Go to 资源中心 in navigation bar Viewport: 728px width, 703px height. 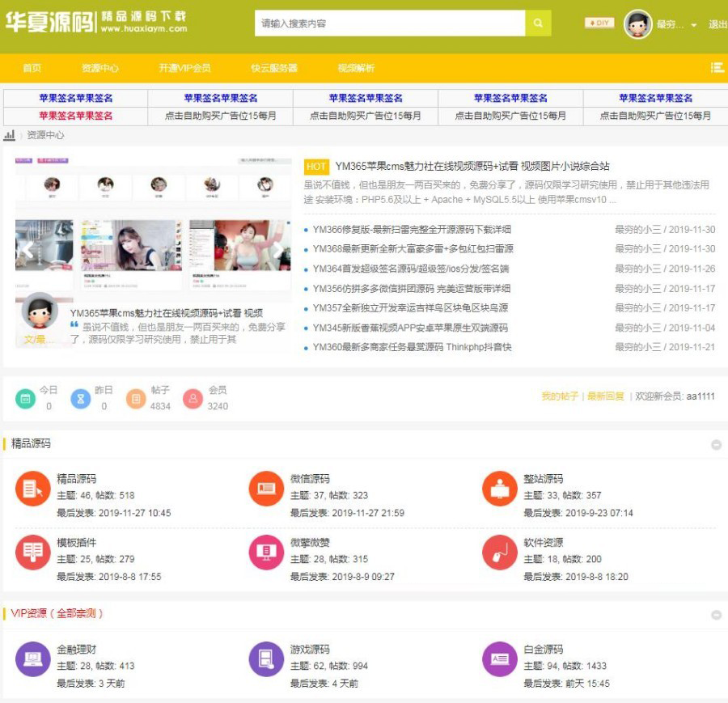[99, 68]
